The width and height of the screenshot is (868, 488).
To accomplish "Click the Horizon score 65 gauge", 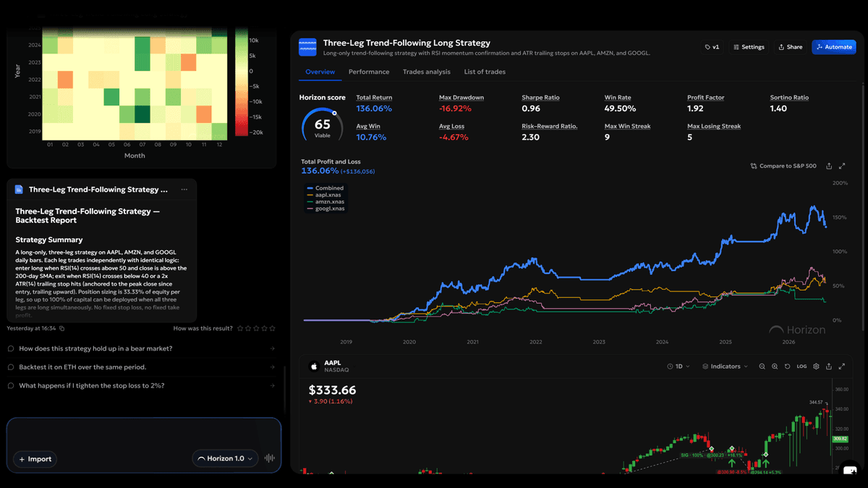I will 322,124.
